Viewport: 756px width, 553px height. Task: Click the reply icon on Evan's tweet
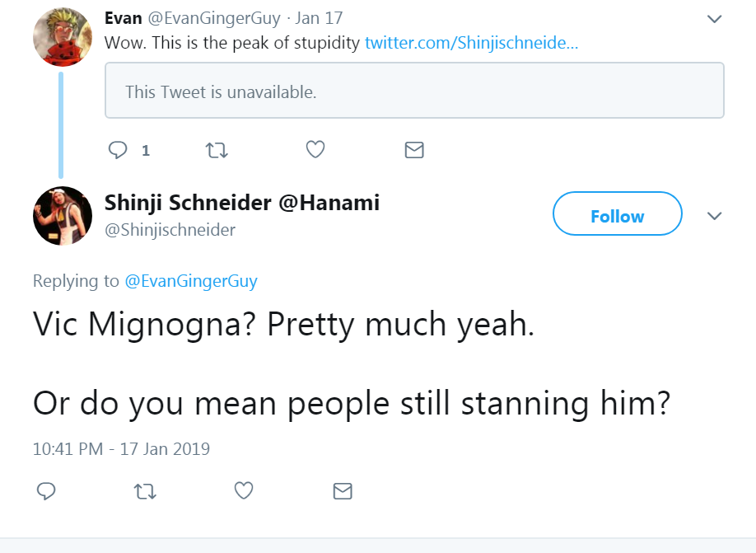118,150
